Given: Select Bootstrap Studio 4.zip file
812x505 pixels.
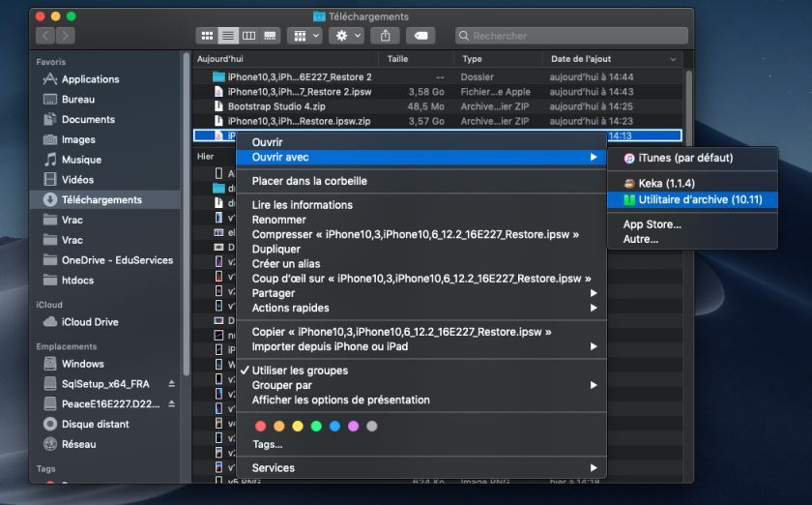Looking at the screenshot, I should 438,106.
